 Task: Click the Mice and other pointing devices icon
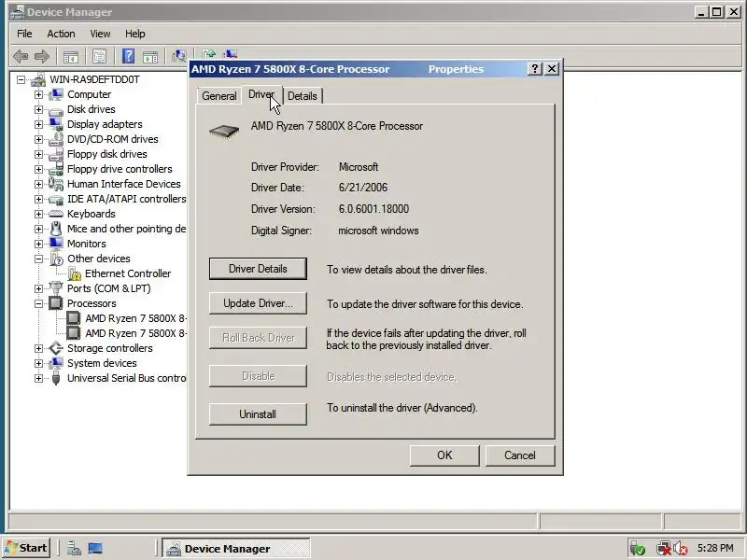pos(56,229)
